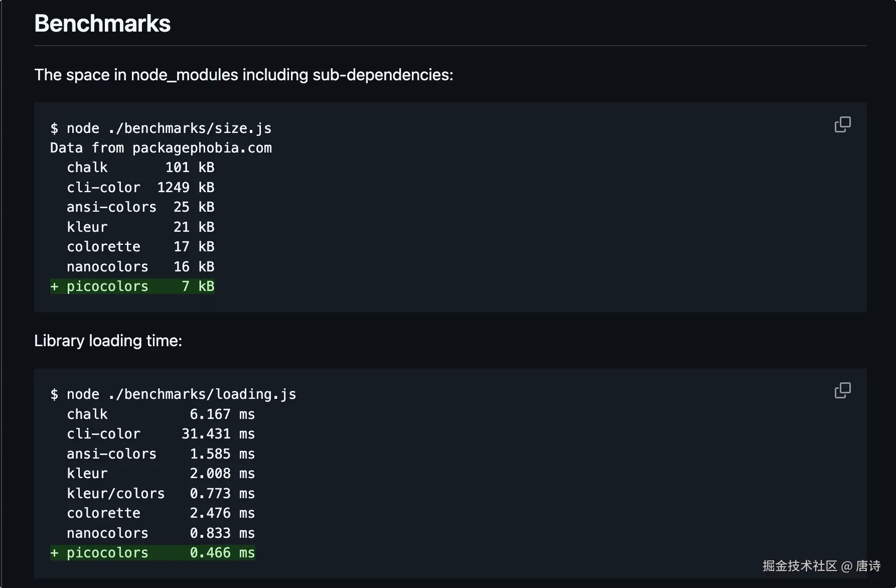This screenshot has width=896, height=588.
Task: Click the highlighted picocolors 0.466 ms line
Action: click(153, 553)
